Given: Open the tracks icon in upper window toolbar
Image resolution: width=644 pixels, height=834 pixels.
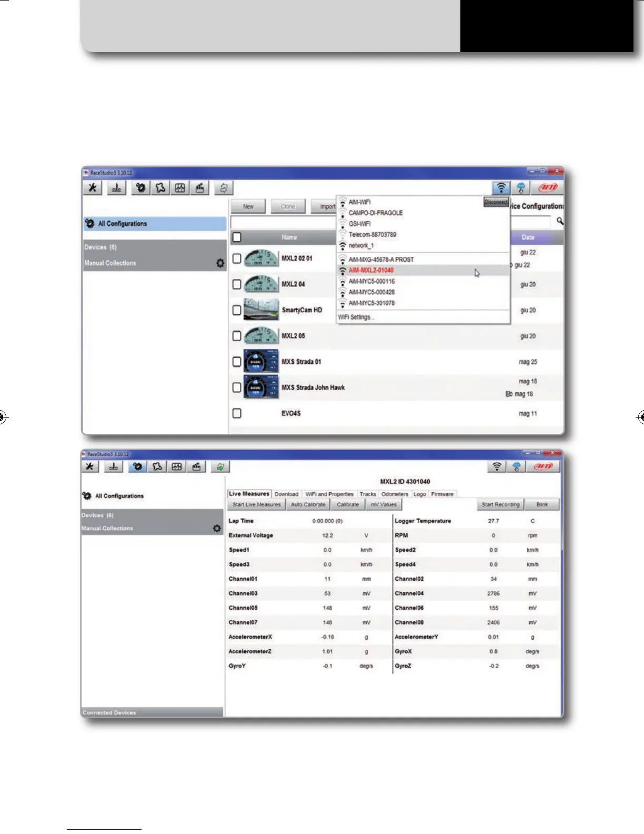Looking at the screenshot, I should [160, 187].
